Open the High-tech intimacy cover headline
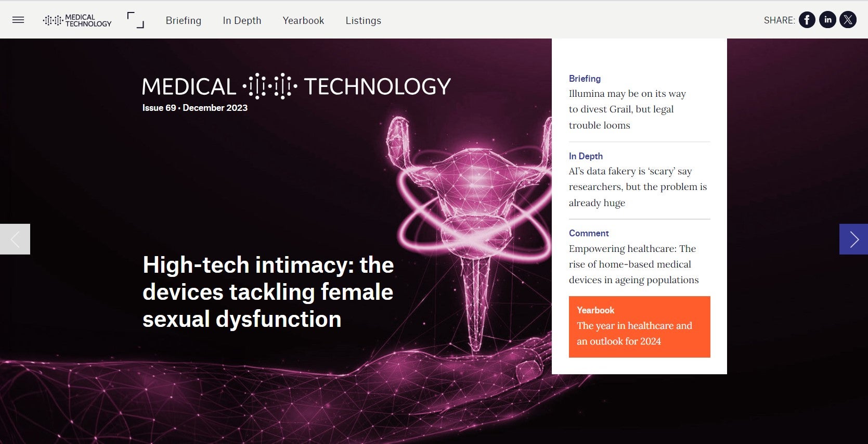This screenshot has width=868, height=444. [x=268, y=292]
